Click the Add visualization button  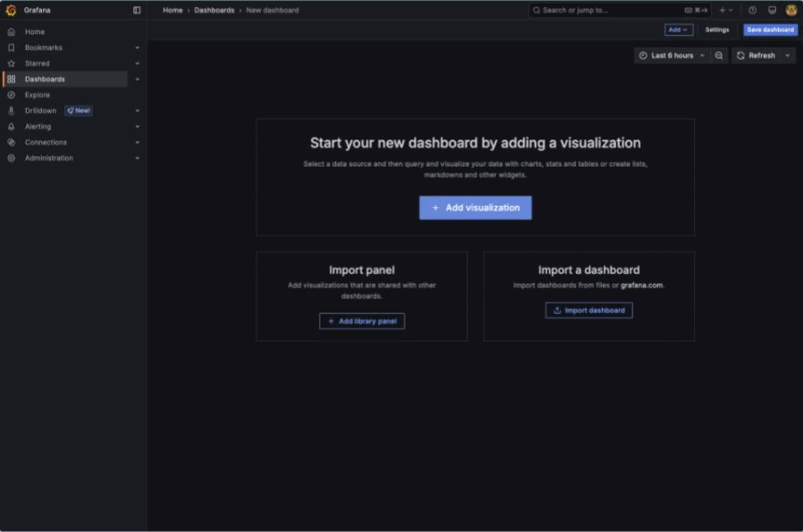click(x=475, y=207)
